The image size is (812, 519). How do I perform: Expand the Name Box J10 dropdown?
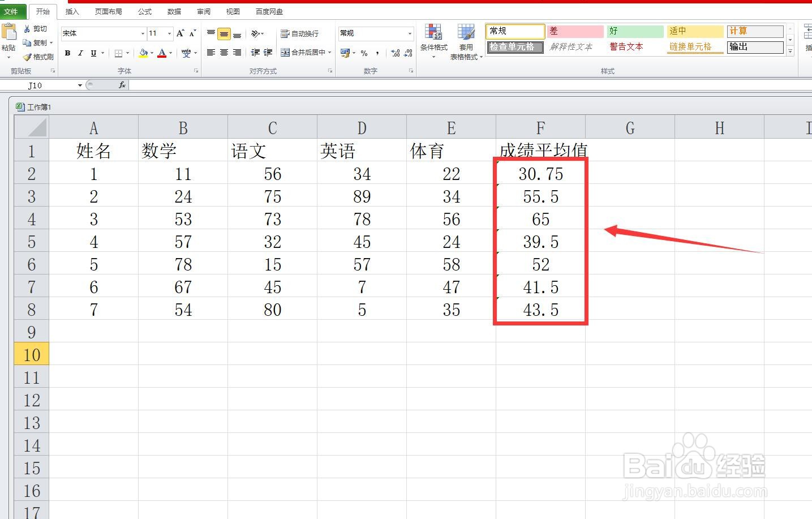tap(80, 85)
